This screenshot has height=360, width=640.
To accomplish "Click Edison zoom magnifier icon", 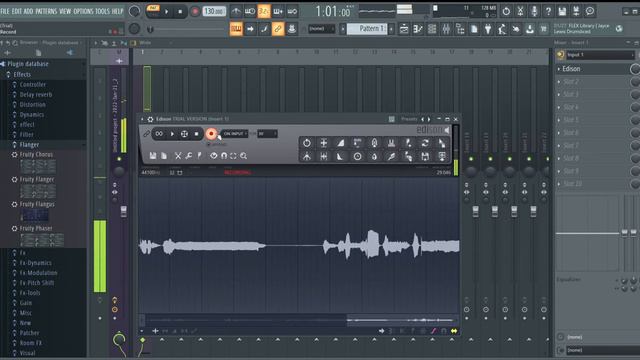I will [244, 156].
